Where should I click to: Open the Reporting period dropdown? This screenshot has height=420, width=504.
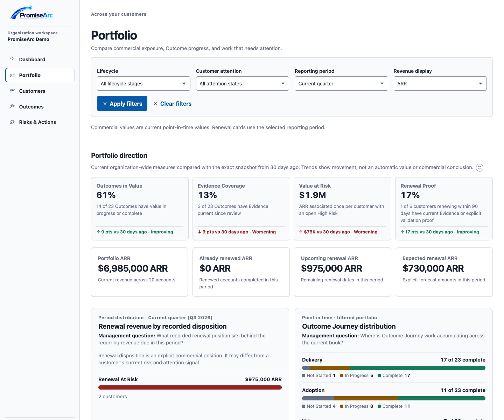click(x=341, y=84)
